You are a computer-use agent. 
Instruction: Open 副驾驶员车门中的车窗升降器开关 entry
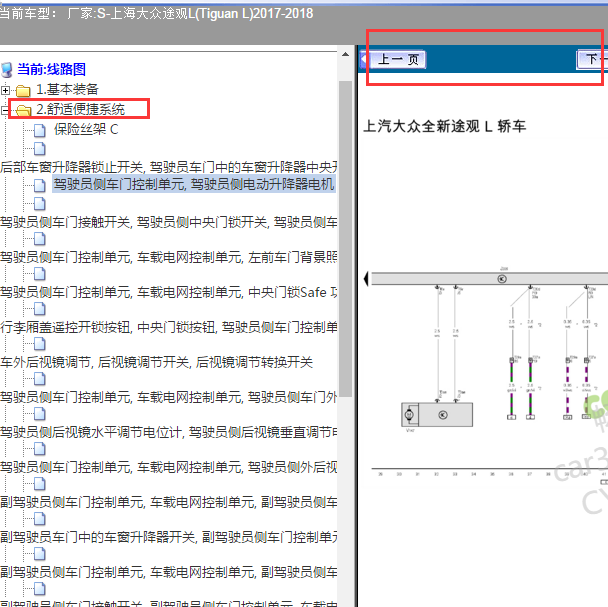tap(169, 537)
